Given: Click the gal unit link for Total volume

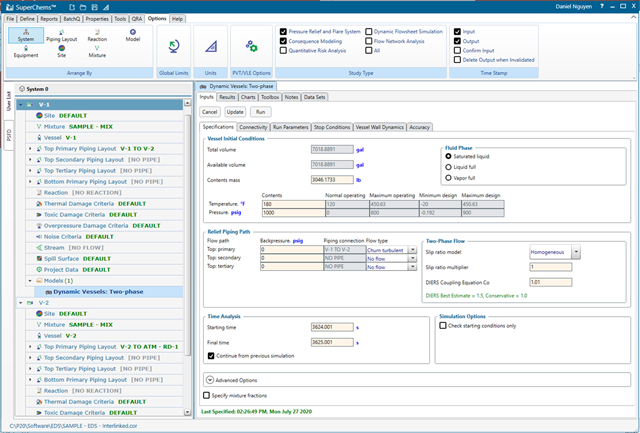Looking at the screenshot, I should [360, 150].
